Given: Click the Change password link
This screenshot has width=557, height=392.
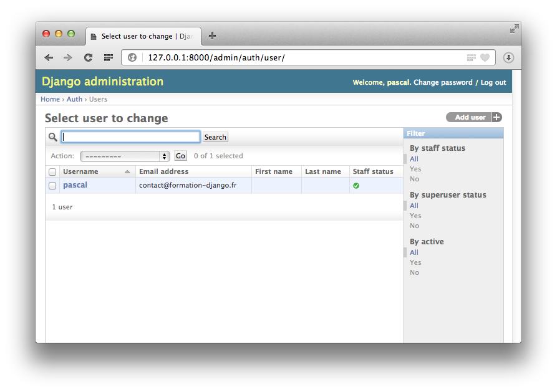Looking at the screenshot, I should [x=443, y=82].
